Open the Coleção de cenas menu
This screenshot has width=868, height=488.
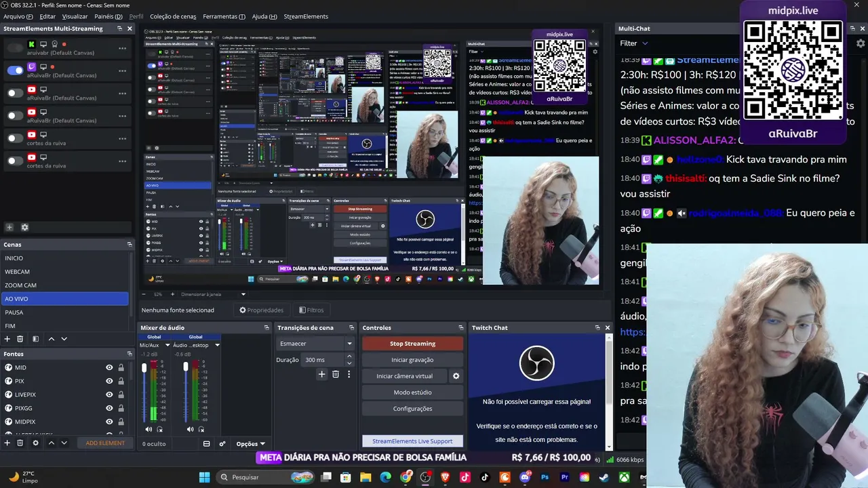pyautogui.click(x=173, y=16)
